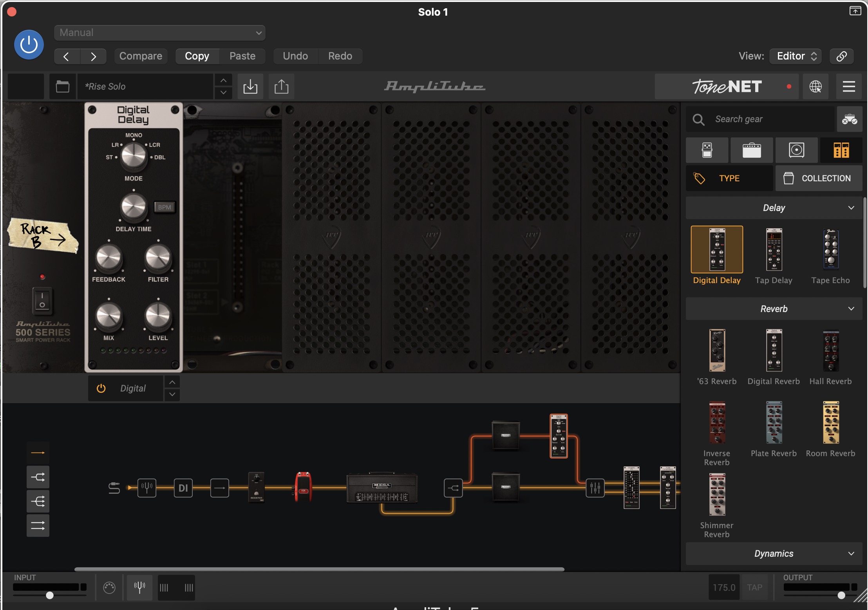Click the link chain icon

[x=842, y=56]
